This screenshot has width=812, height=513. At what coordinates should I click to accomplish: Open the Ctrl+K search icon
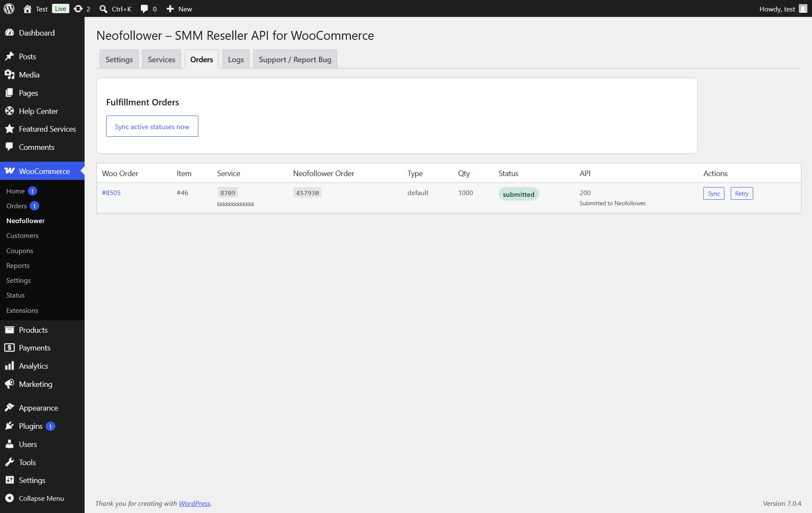(x=103, y=9)
